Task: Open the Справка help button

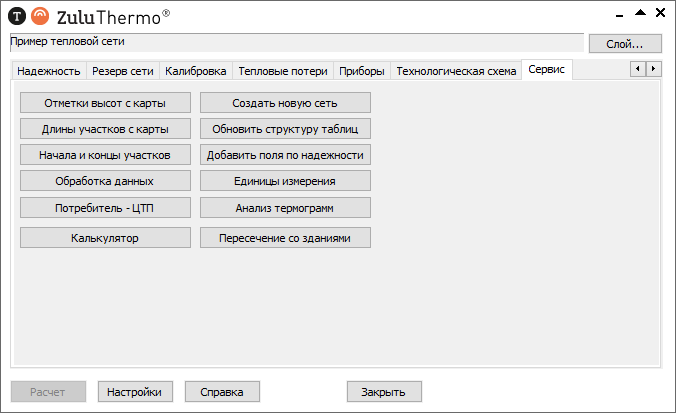Action: [x=222, y=392]
